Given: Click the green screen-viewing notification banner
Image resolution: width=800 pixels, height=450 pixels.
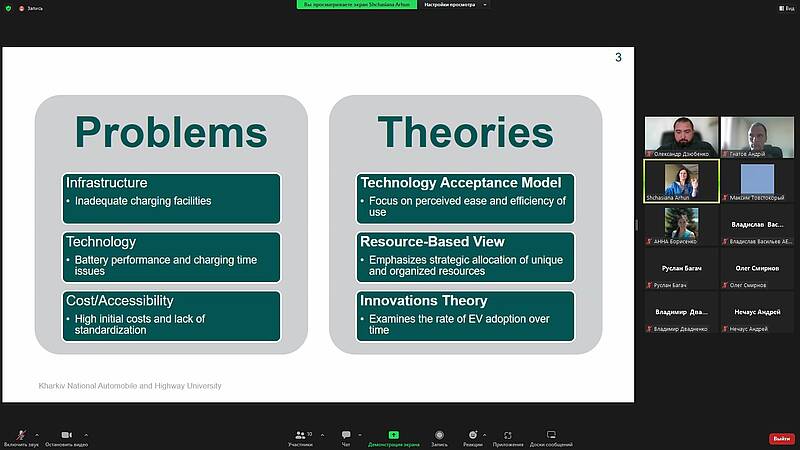Looking at the screenshot, I should click(357, 5).
